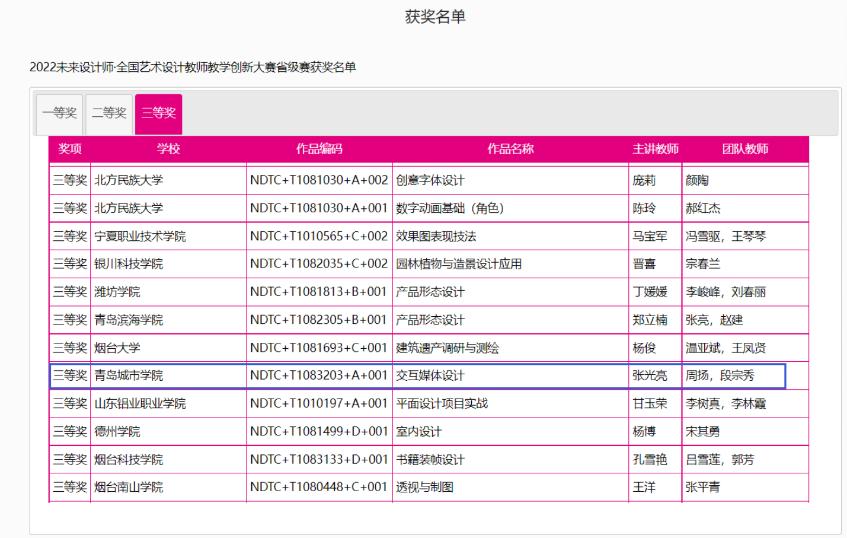The width and height of the screenshot is (847, 538).
Task: Click the school 宁夏职业技术学院
Action: (x=140, y=237)
